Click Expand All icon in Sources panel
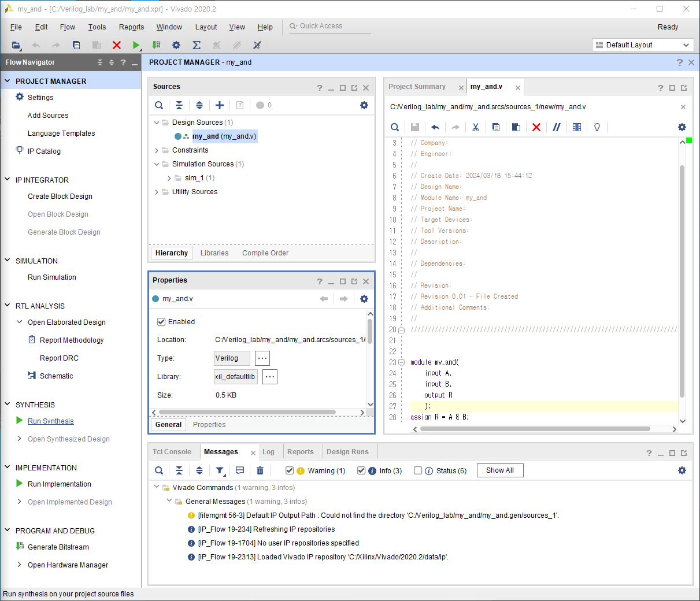 [199, 105]
